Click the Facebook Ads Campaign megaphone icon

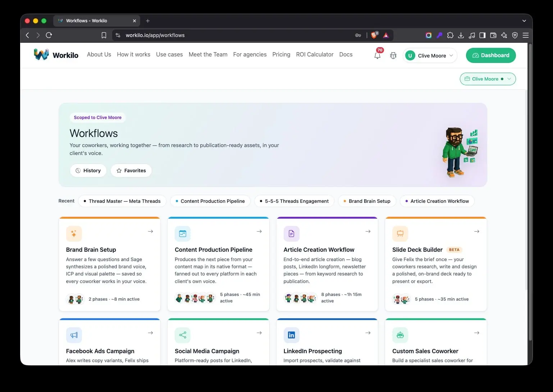[74, 335]
